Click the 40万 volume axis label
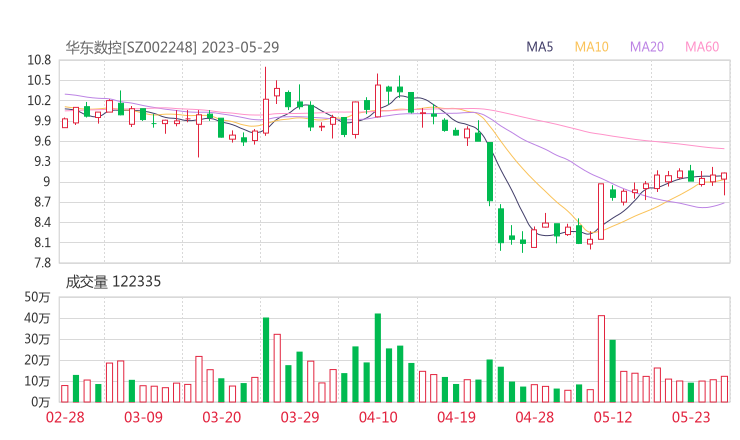740x440 pixels. [x=37, y=318]
